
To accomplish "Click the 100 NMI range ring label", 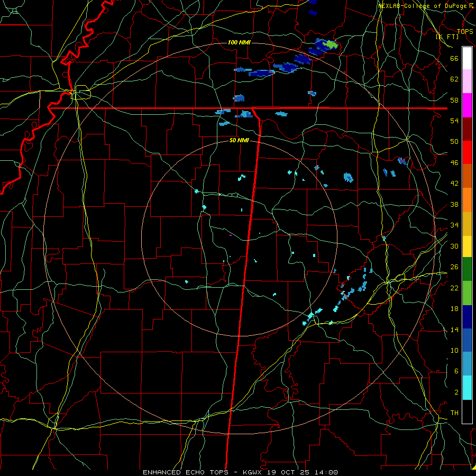I will tap(239, 42).
